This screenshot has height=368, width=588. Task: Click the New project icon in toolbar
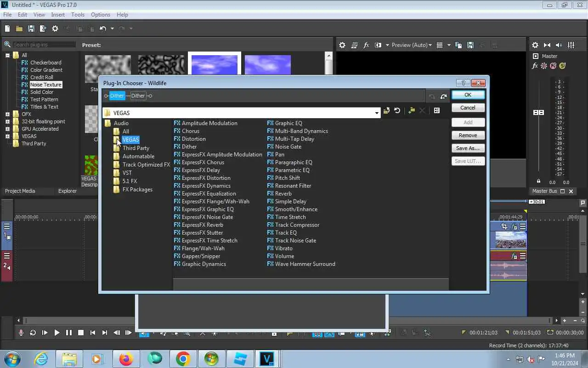7,29
